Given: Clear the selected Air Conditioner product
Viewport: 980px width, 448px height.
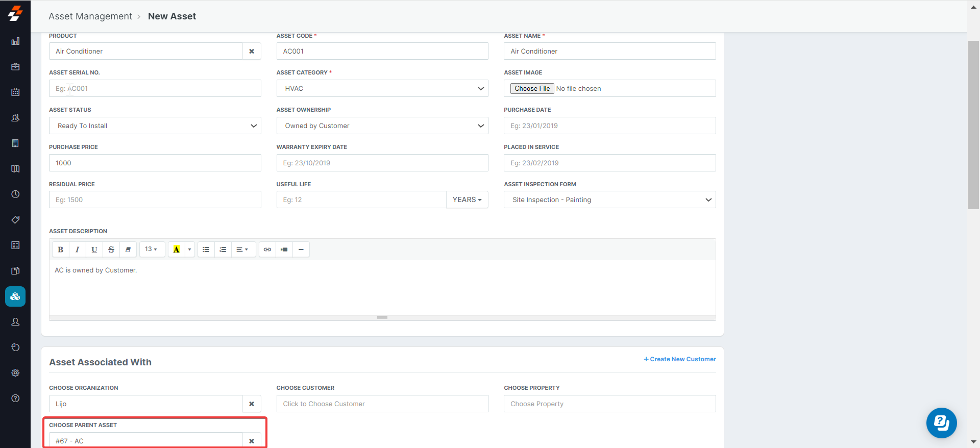Looking at the screenshot, I should click(252, 52).
